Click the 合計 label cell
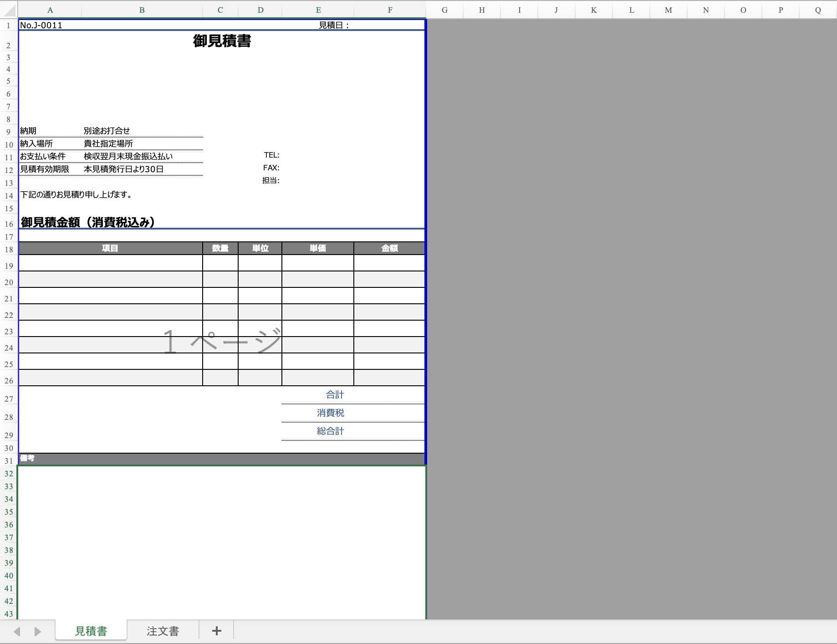Viewport: 837px width, 644px height. pos(335,395)
